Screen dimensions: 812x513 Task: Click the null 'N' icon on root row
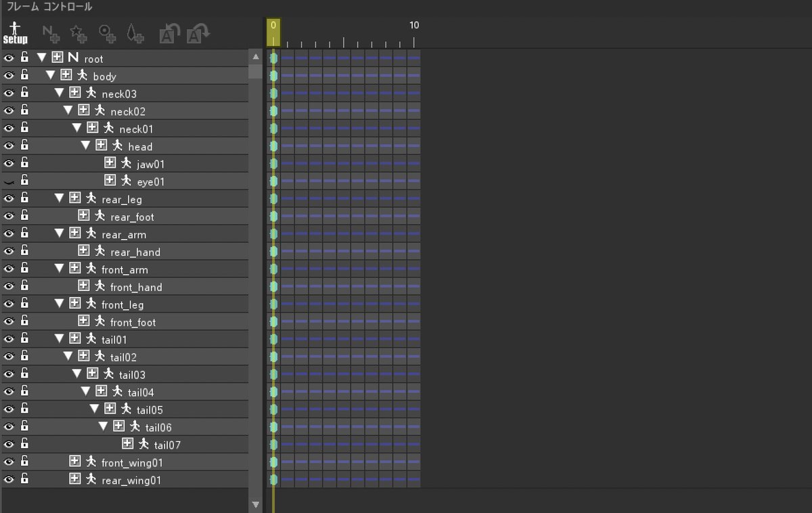pyautogui.click(x=73, y=58)
